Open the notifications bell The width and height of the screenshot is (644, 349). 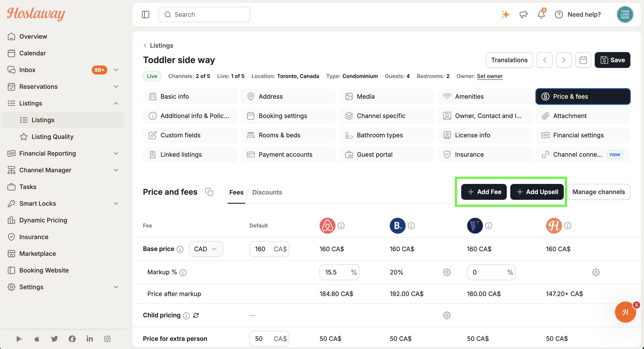[x=541, y=15]
